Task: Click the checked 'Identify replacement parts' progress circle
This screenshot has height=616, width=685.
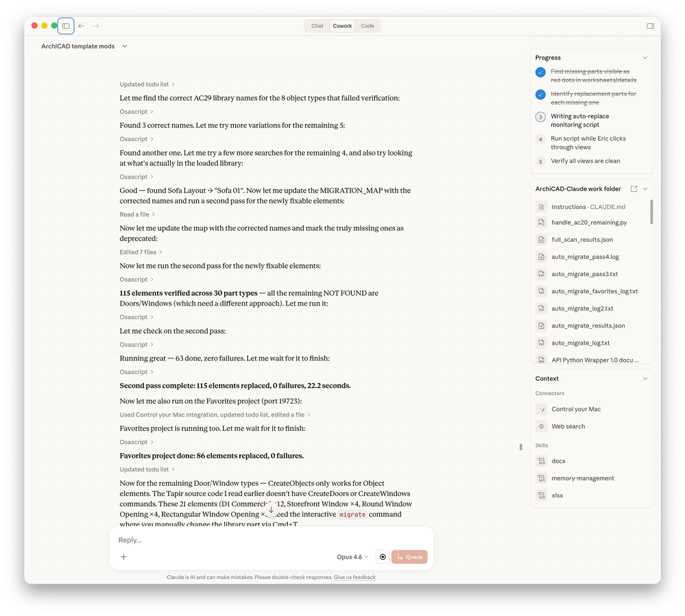Action: [540, 95]
